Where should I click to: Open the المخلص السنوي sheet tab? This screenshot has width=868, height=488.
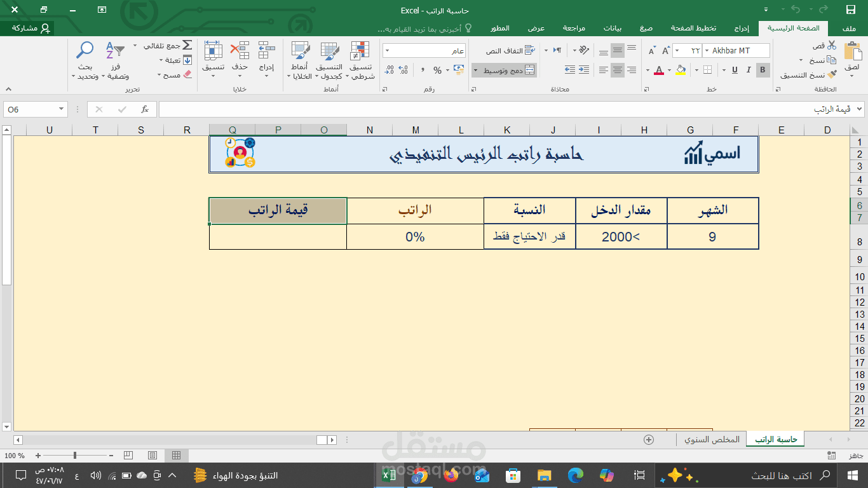click(x=711, y=440)
